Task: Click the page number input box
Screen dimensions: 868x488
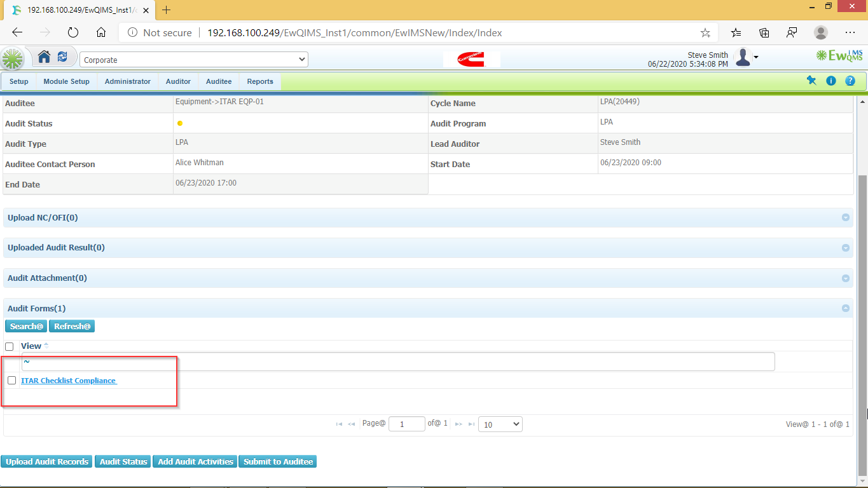Action: pyautogui.click(x=407, y=424)
